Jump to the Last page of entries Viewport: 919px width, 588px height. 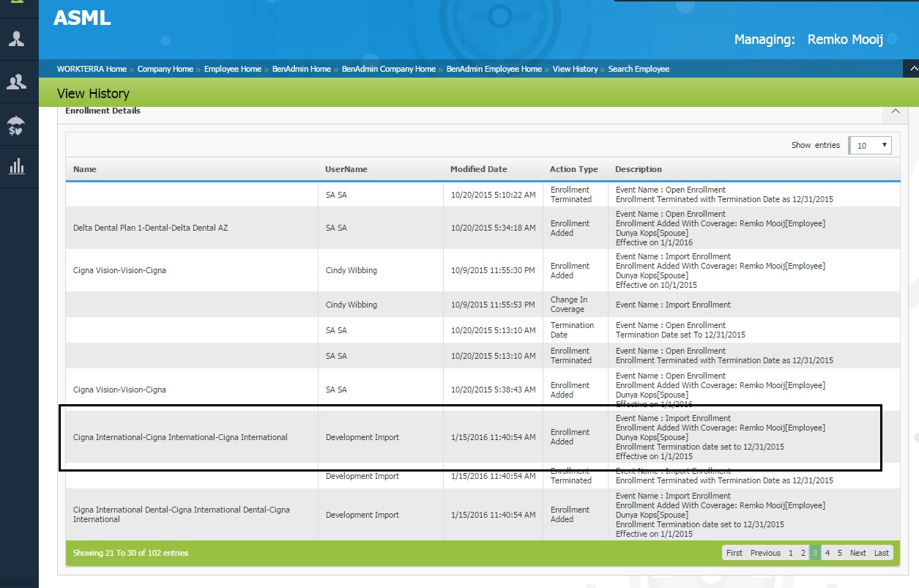881,553
